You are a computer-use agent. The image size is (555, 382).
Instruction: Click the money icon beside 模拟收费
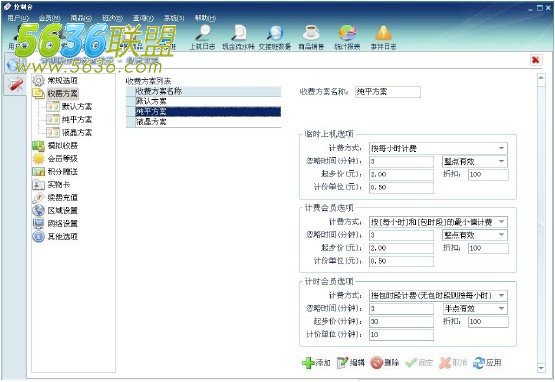pyautogui.click(x=38, y=146)
